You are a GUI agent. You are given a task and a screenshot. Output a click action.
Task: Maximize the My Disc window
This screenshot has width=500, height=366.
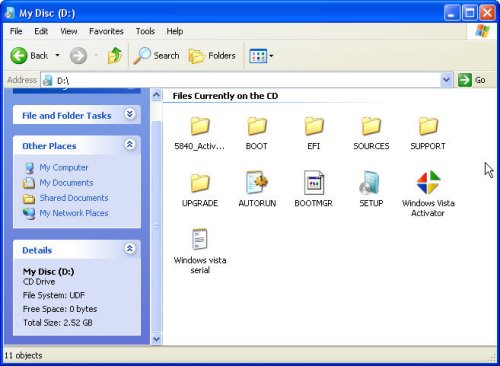pos(470,13)
